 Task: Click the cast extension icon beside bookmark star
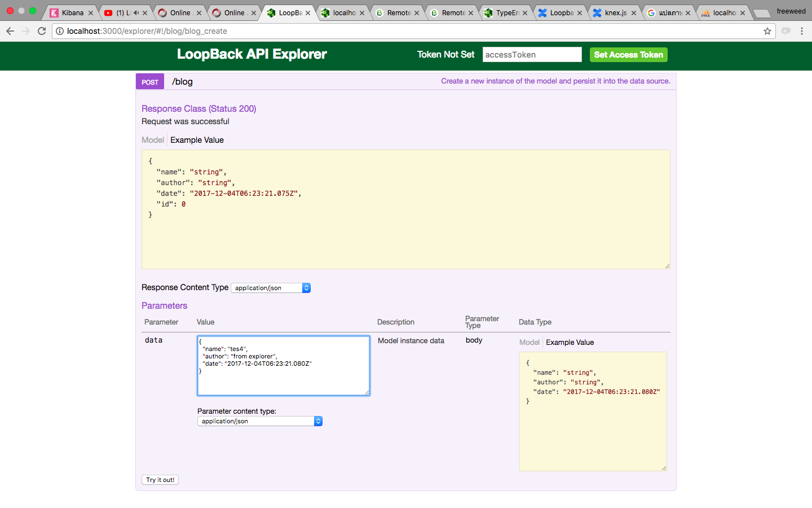[786, 31]
